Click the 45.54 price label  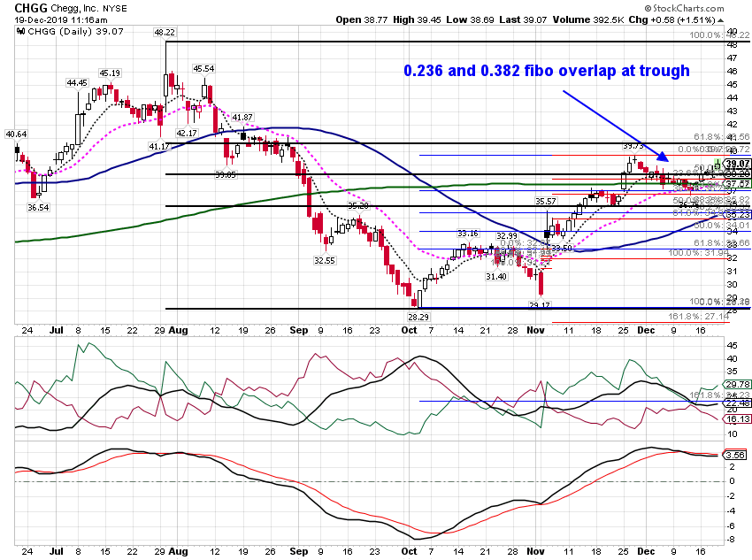pyautogui.click(x=203, y=68)
